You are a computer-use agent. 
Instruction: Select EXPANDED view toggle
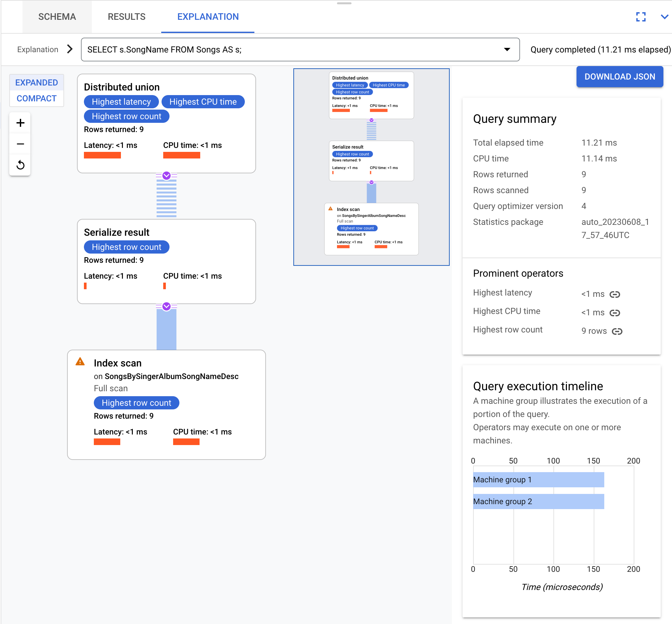(x=36, y=82)
